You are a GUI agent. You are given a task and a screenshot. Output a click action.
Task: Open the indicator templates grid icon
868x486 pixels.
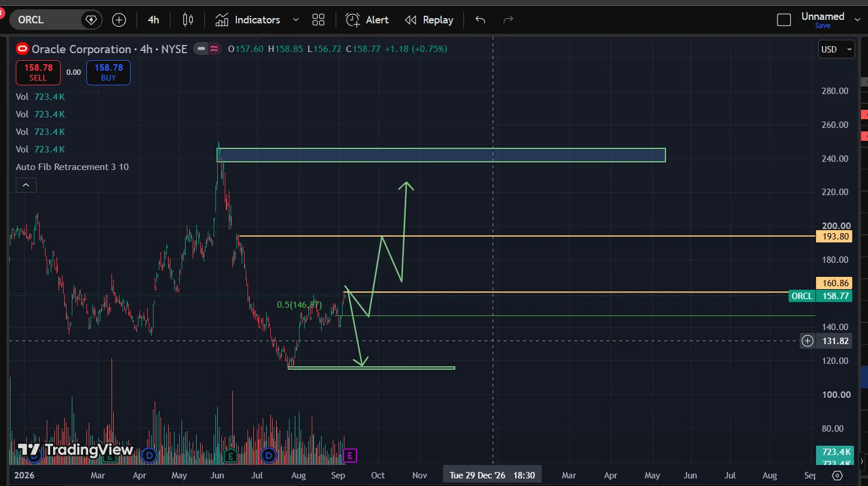click(x=318, y=20)
